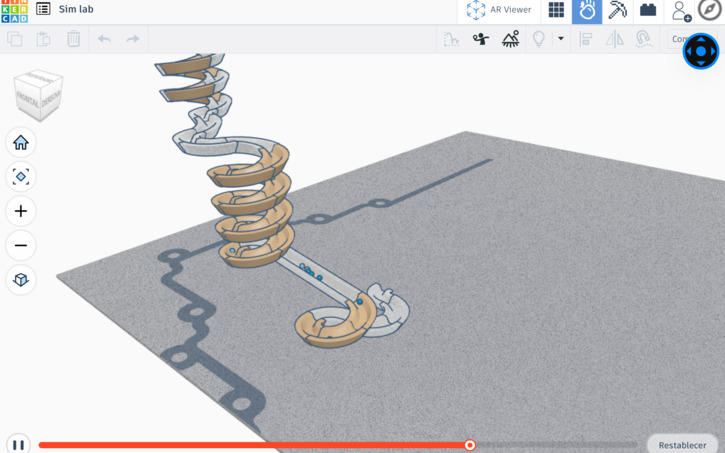Click the blue navigation pad control
This screenshot has width=725, height=453.
pos(701,51)
